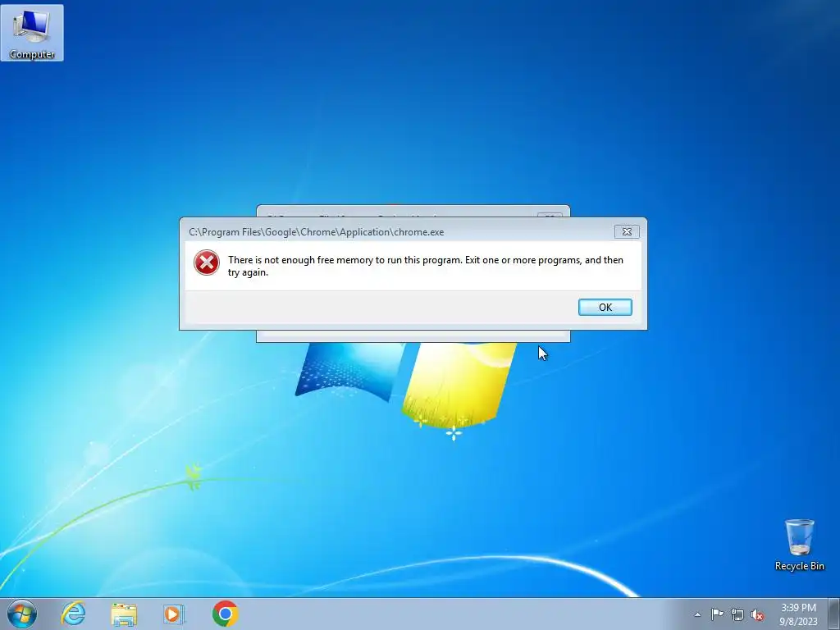This screenshot has width=840, height=630.
Task: Click the muted volume tray icon
Action: (x=757, y=614)
